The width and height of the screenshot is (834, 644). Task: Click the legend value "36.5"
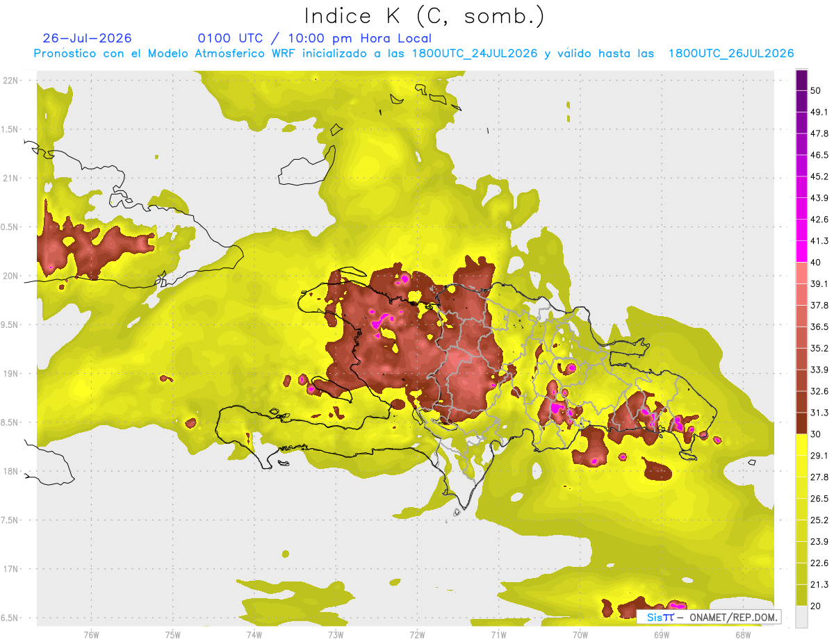coord(819,327)
